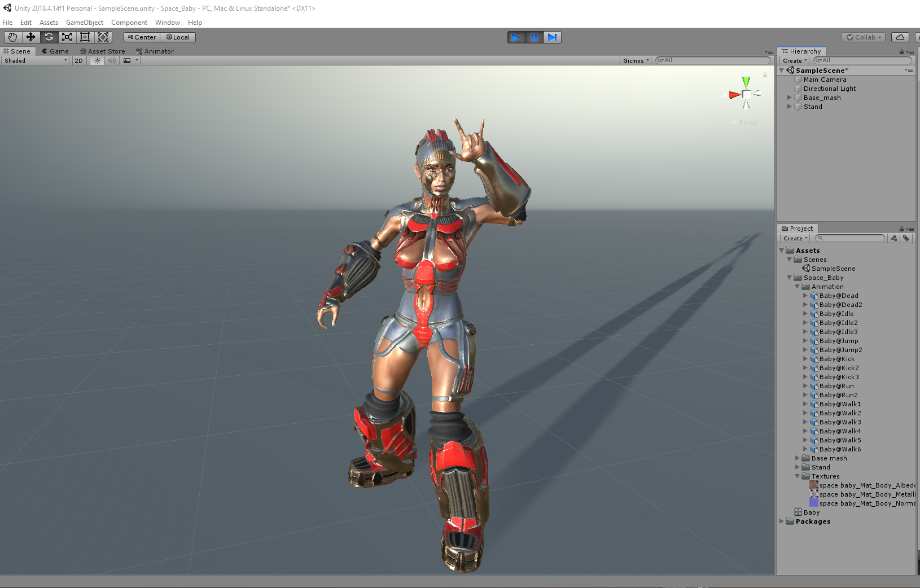Image resolution: width=920 pixels, height=588 pixels.
Task: Click the Pause button
Action: [534, 37]
